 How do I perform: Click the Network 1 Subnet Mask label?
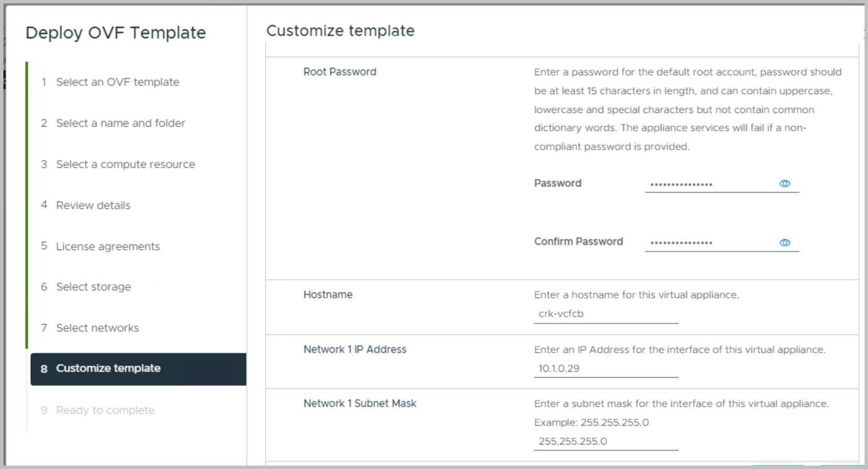pos(360,403)
